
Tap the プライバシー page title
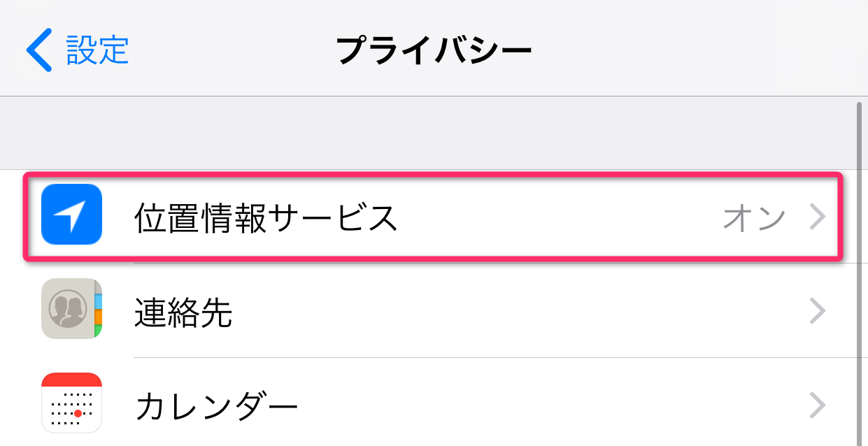point(434,50)
